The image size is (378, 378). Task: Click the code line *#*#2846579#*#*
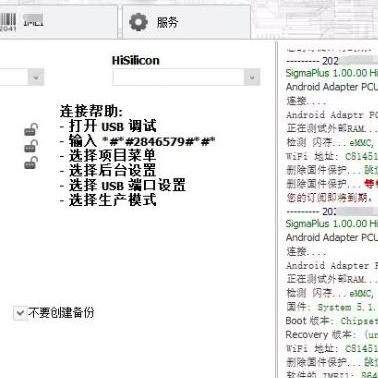point(159,142)
